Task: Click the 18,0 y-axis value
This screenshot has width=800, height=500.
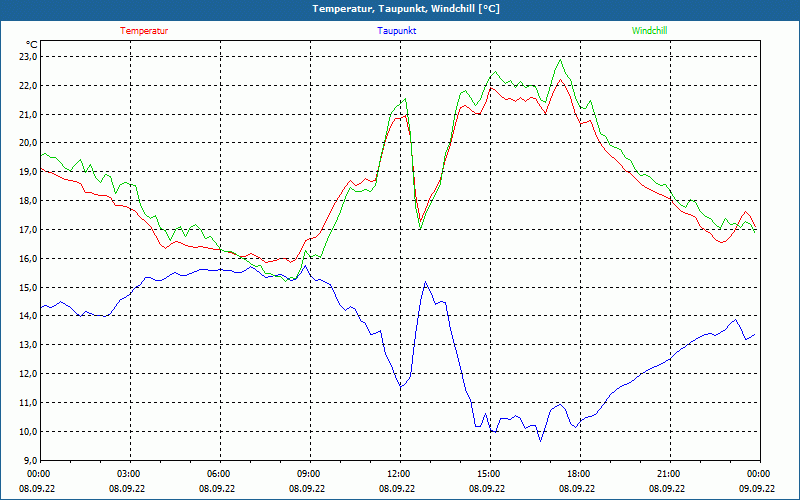Action: tap(28, 201)
